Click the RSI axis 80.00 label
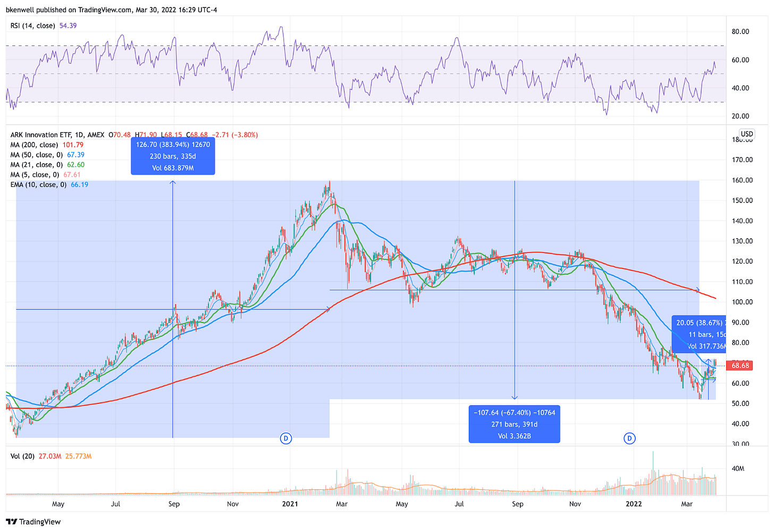 (x=740, y=31)
